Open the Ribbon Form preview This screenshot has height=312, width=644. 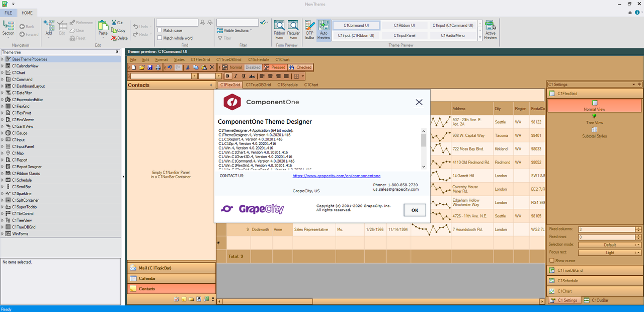click(279, 30)
